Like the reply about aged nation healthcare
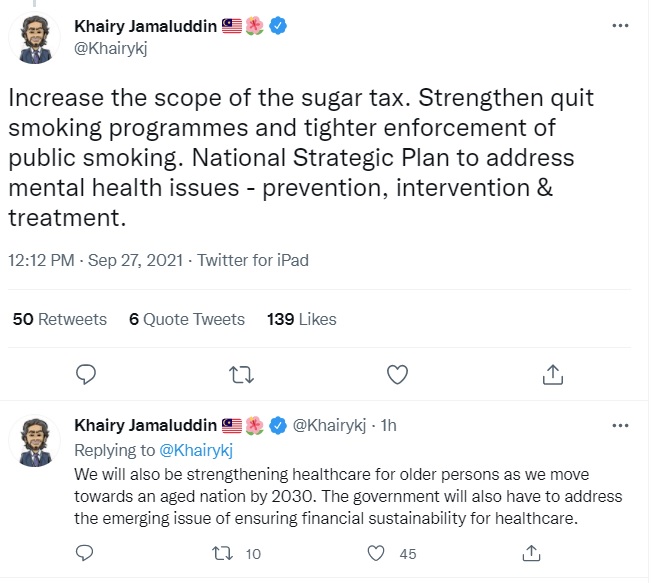The height and width of the screenshot is (583, 651). 377,552
